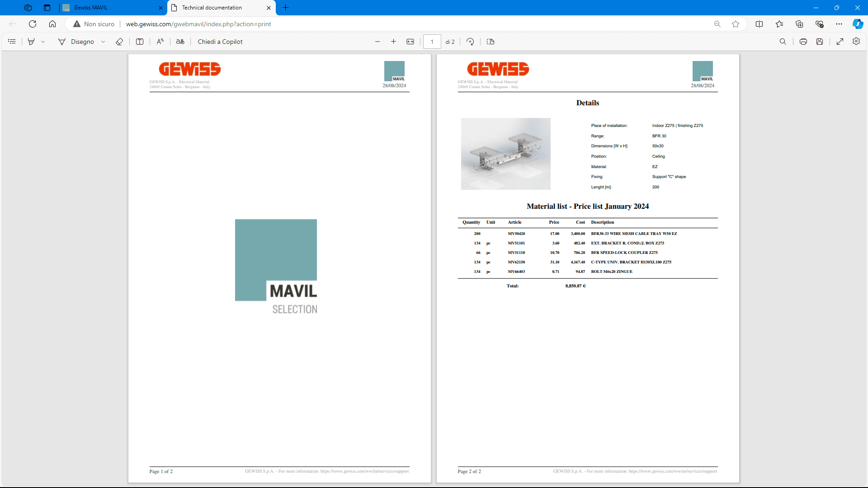Open a new browser tab
Viewport: 868px width, 488px height.
(x=285, y=8)
